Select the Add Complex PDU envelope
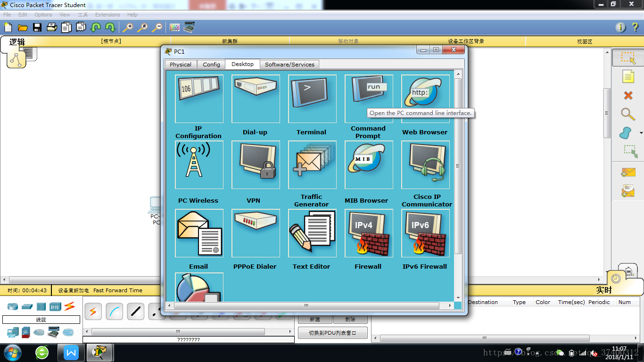The image size is (644, 362). (x=628, y=191)
